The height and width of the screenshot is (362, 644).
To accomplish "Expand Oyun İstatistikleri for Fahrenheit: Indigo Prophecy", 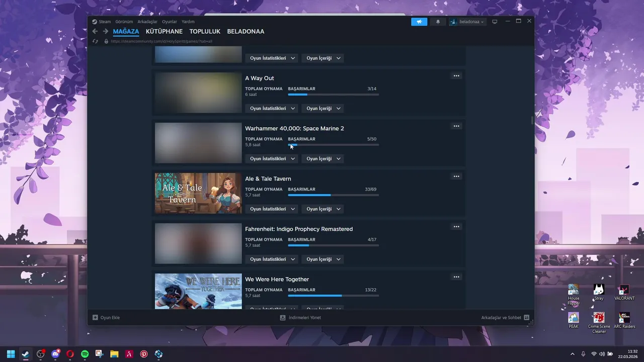I will tap(272, 259).
